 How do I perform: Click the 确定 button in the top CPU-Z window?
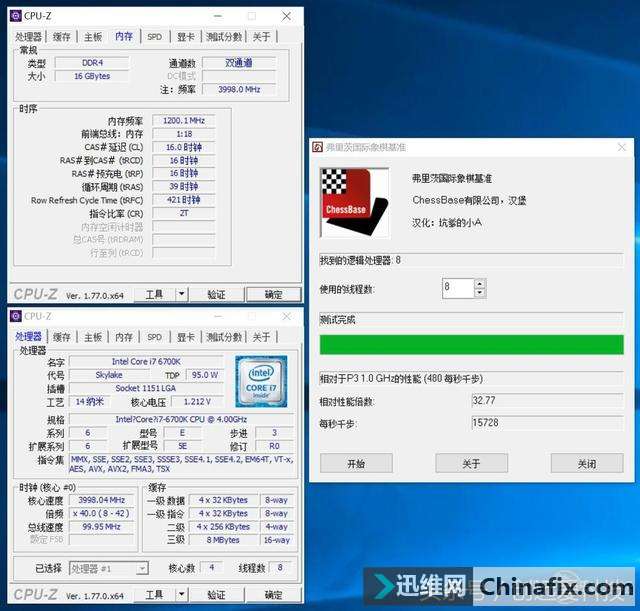(273, 294)
